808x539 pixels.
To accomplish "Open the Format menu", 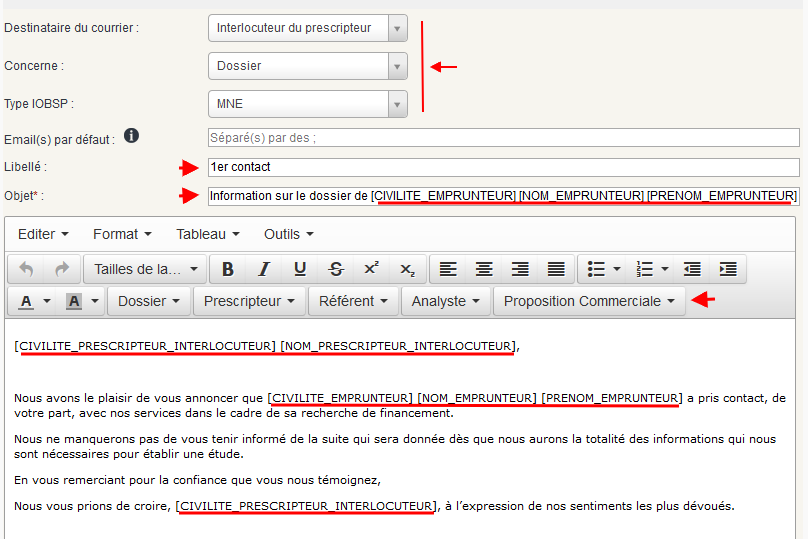I will [123, 234].
